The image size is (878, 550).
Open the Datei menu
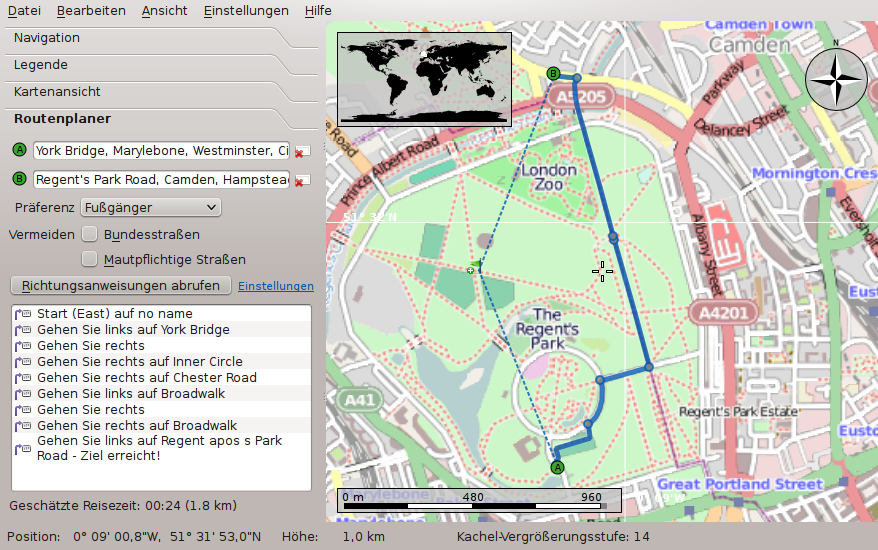(24, 10)
